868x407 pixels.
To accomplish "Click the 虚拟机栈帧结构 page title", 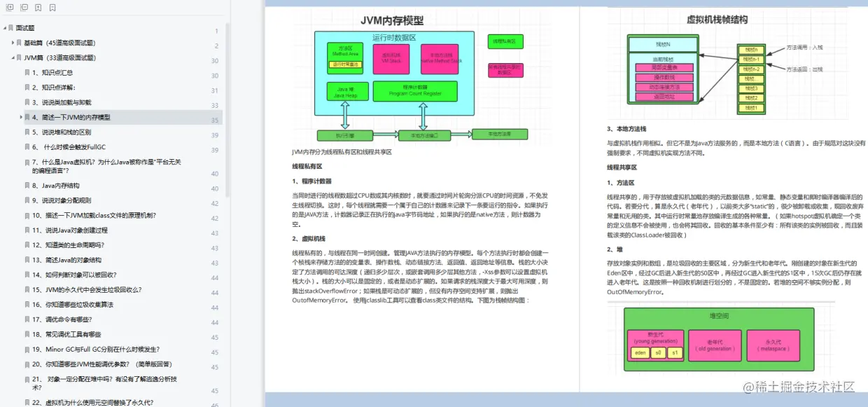I will [716, 20].
